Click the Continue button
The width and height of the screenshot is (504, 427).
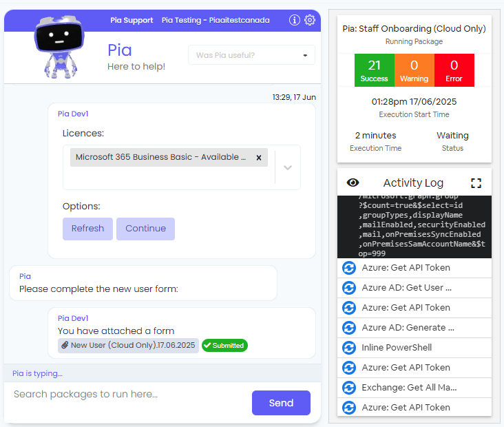(x=145, y=229)
